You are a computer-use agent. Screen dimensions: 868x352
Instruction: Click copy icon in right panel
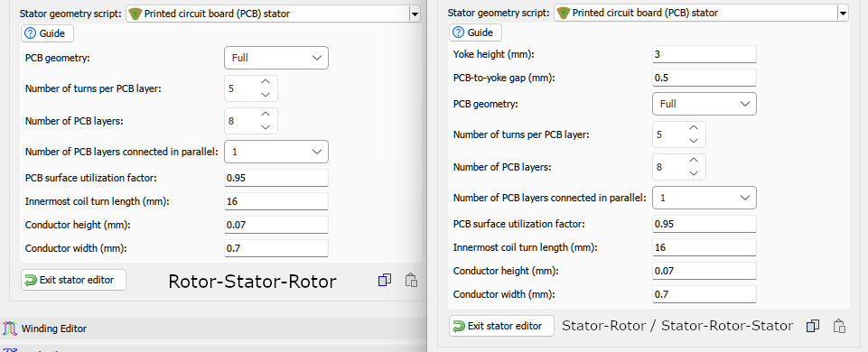813,326
